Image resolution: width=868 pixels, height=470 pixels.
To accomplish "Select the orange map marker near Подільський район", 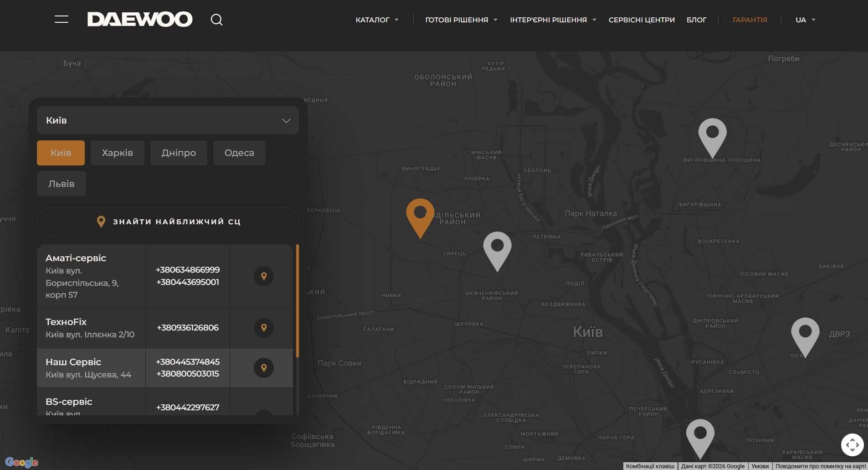I will [420, 218].
